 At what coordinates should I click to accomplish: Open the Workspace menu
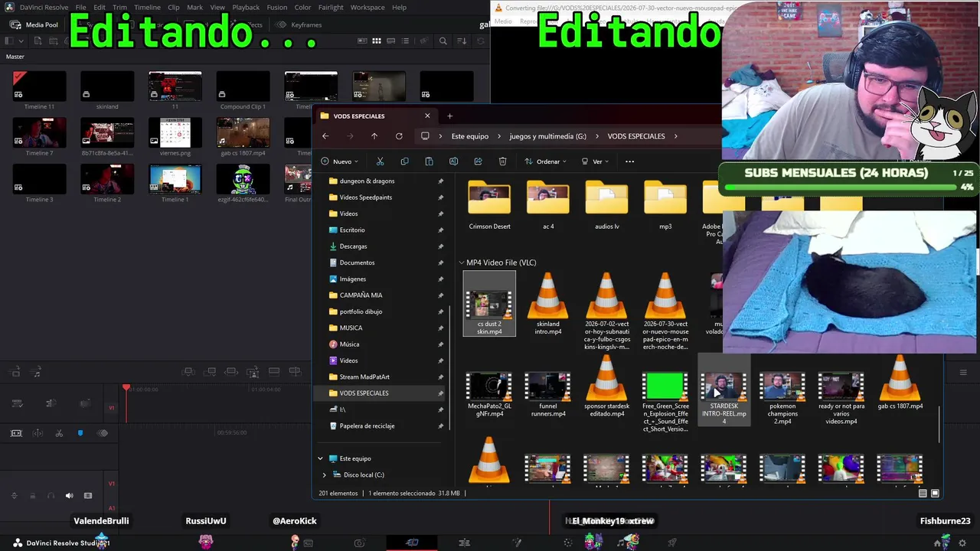coord(367,8)
